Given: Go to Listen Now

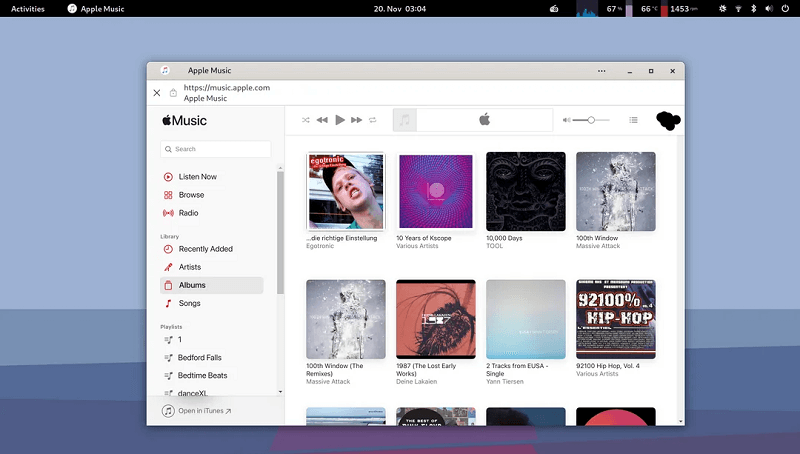Looking at the screenshot, I should pyautogui.click(x=197, y=177).
